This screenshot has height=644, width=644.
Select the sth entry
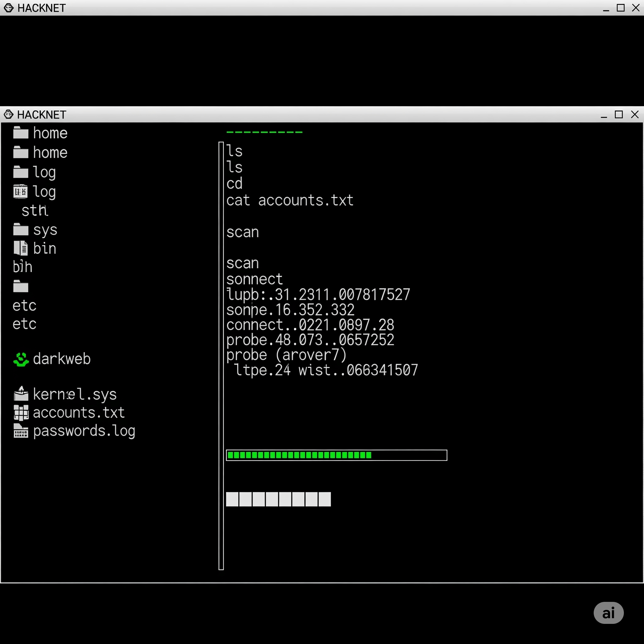point(35,211)
